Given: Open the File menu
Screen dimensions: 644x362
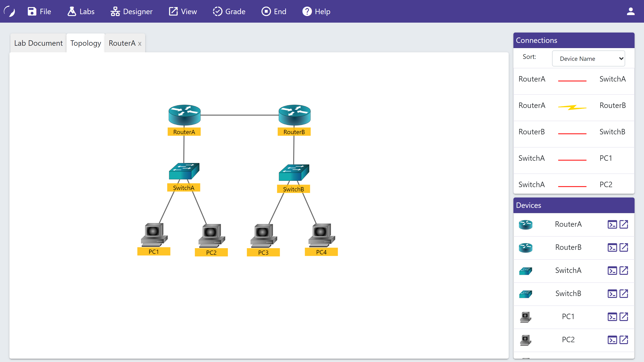Looking at the screenshot, I should (x=39, y=11).
